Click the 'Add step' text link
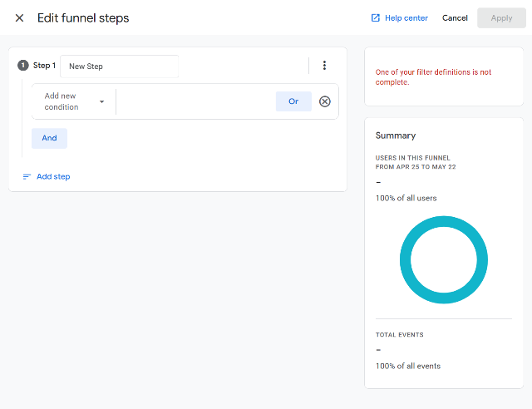The height and width of the screenshot is (409, 532). click(x=53, y=177)
